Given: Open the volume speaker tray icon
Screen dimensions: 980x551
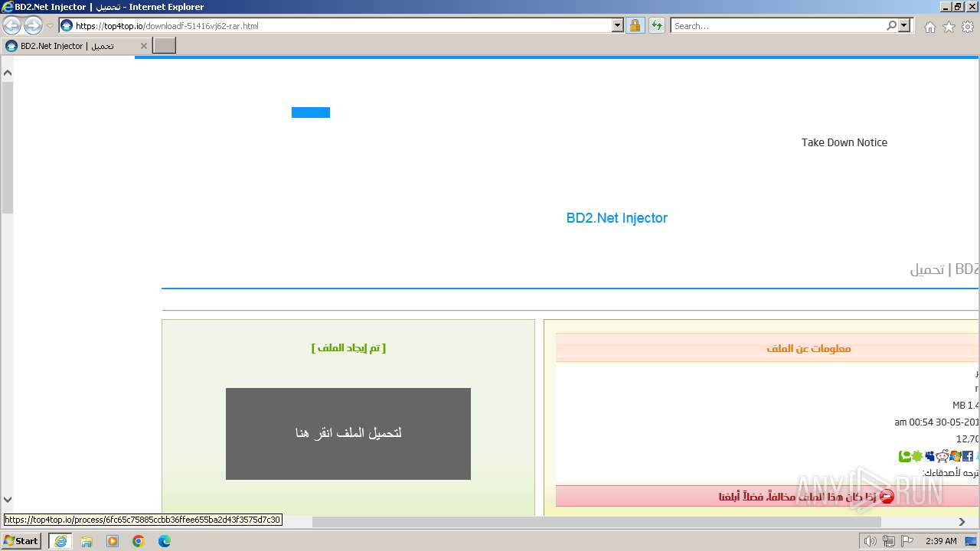Looking at the screenshot, I should (871, 541).
